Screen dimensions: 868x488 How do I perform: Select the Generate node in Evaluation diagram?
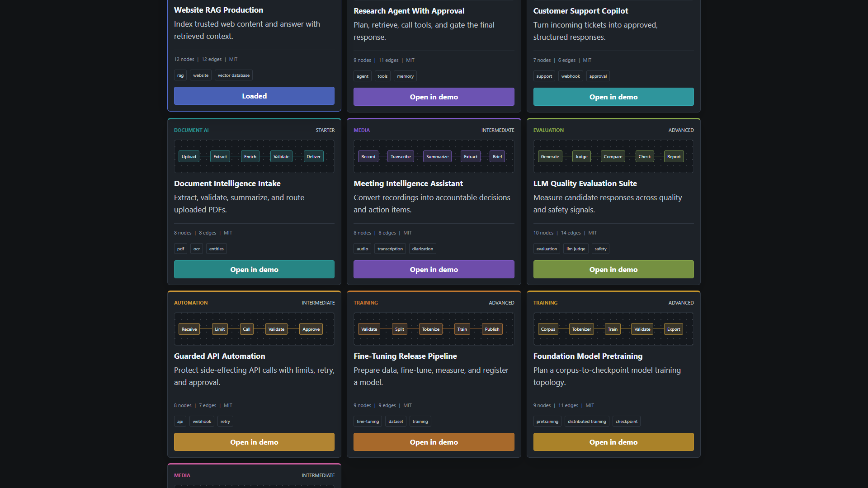coord(550,156)
